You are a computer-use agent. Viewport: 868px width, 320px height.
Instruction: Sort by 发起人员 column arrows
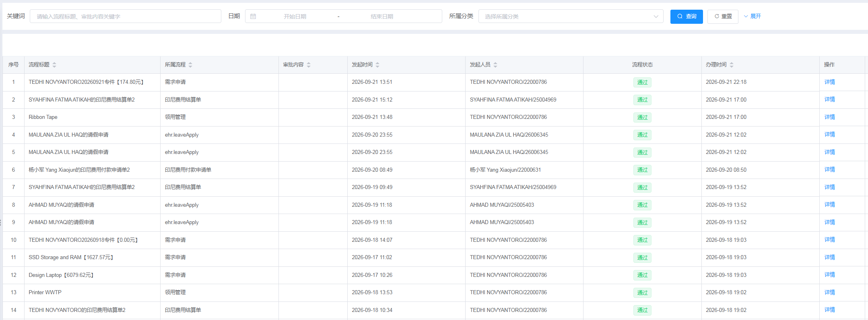(495, 65)
